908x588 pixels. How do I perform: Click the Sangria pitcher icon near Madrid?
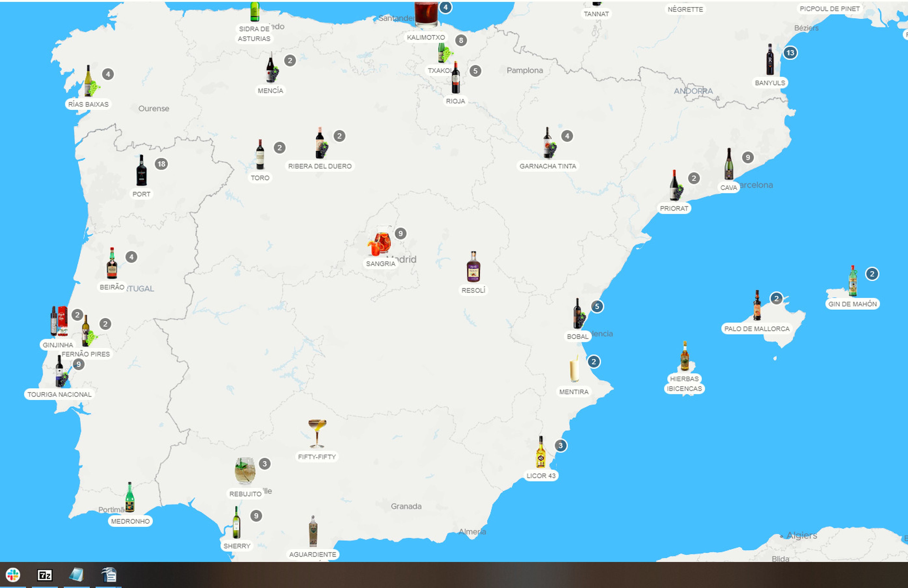coord(380,241)
